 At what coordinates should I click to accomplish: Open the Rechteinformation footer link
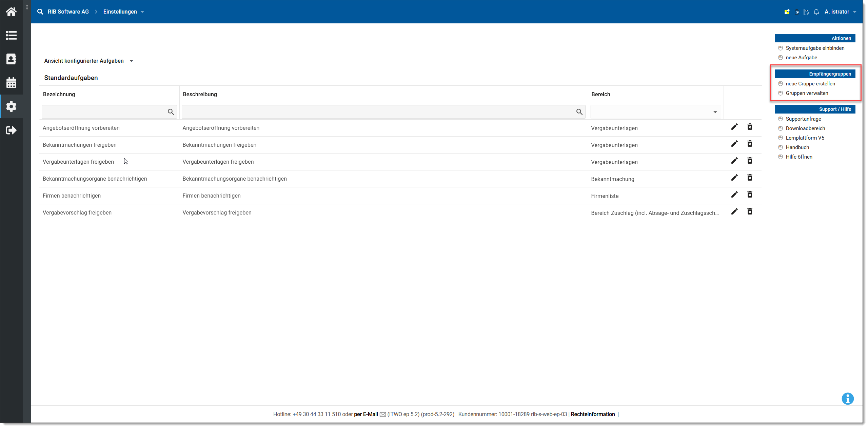[x=593, y=414]
